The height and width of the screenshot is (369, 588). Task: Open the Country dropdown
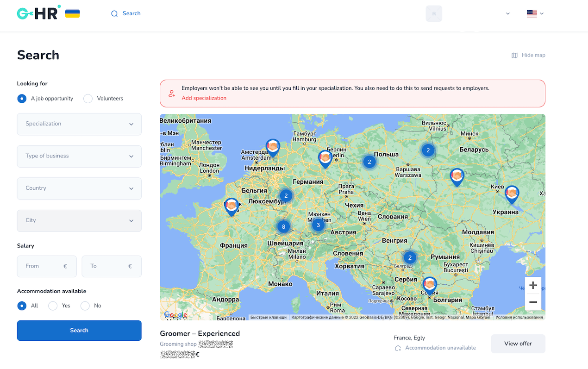coord(79,188)
